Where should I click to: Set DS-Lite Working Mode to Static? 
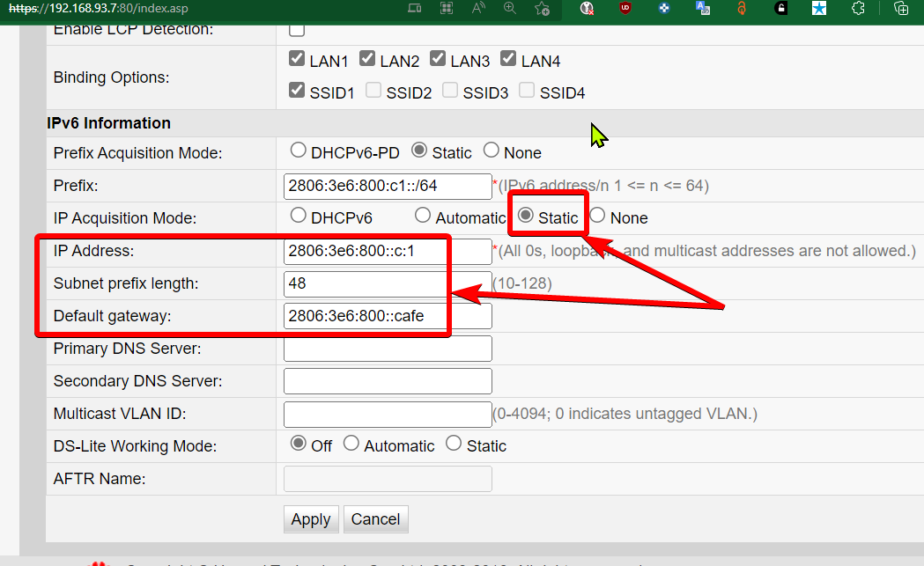[454, 444]
